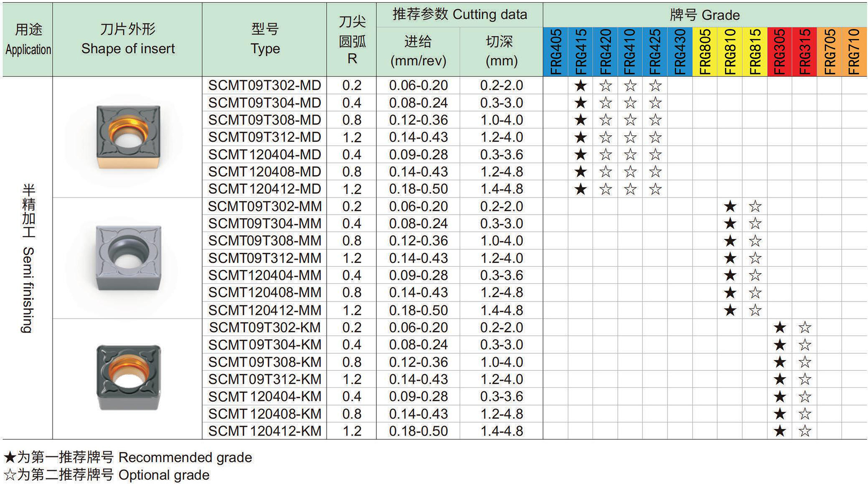Pick the yellow FRG810 grade header
The image size is (868, 484).
click(x=730, y=52)
